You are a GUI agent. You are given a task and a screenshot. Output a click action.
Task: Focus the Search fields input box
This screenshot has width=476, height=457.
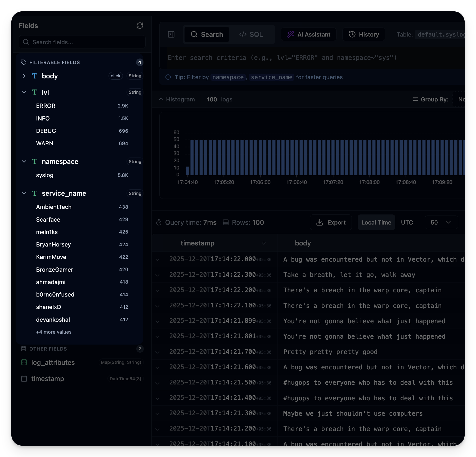82,42
